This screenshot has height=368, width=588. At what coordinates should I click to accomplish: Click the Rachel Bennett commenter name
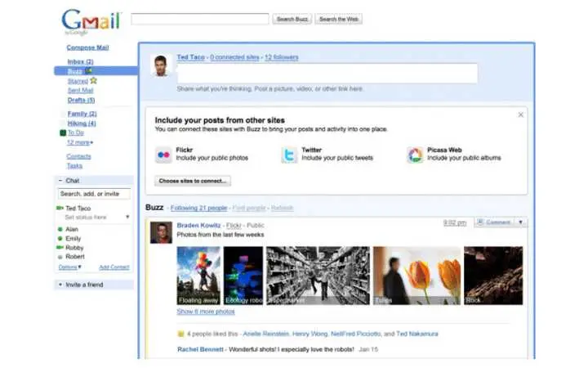[x=200, y=349]
